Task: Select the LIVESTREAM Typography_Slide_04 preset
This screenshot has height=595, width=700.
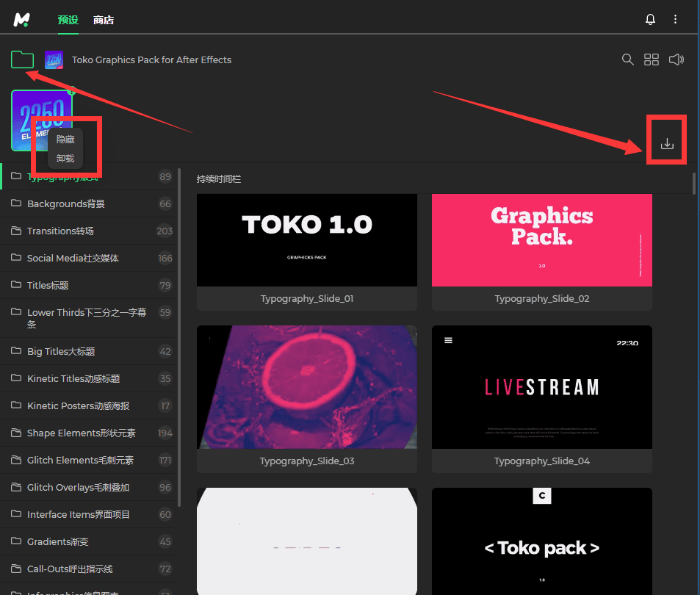Action: click(541, 387)
